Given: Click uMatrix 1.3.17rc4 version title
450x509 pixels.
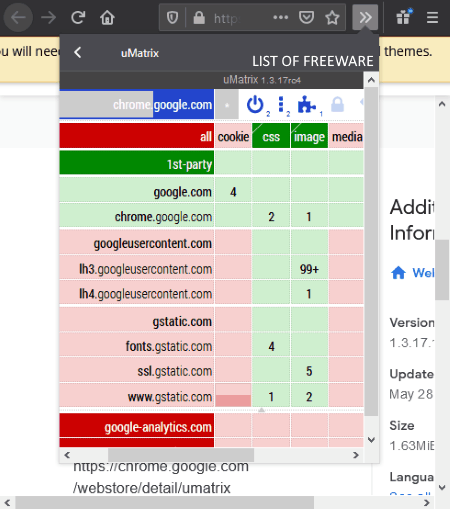Looking at the screenshot, I should 262,80.
